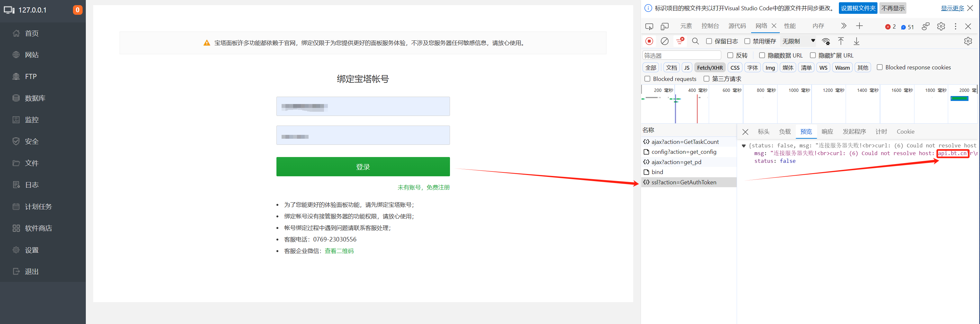Viewport: 980px width, 324px height.
Task: Stop recording network log
Action: tap(649, 41)
